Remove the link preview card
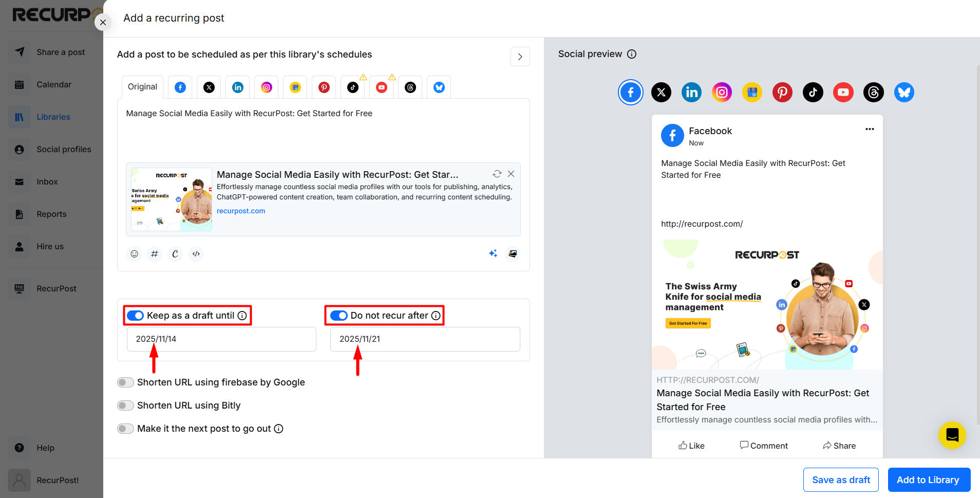The height and width of the screenshot is (498, 980). [x=511, y=174]
